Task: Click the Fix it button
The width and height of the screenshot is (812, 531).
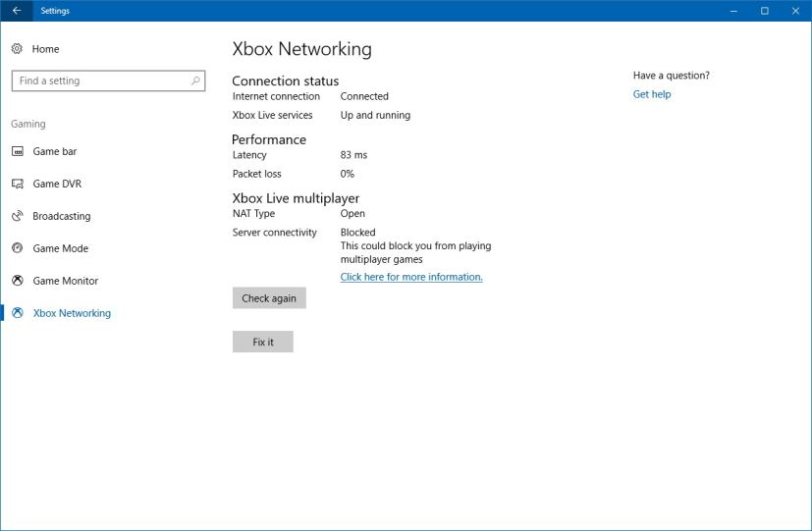Action: point(263,342)
